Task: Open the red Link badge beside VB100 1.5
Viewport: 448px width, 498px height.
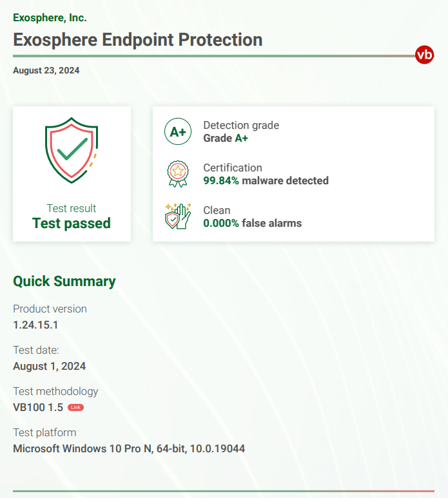Action: pyautogui.click(x=75, y=407)
